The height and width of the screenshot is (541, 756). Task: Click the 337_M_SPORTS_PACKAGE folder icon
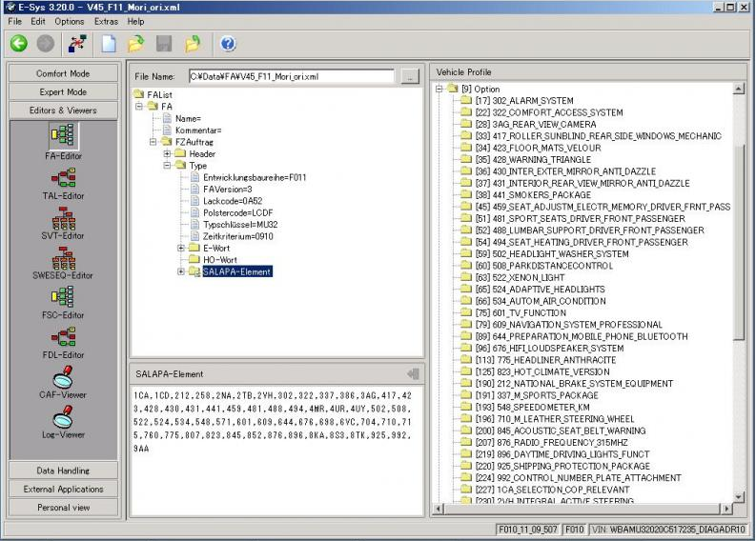pyautogui.click(x=466, y=395)
